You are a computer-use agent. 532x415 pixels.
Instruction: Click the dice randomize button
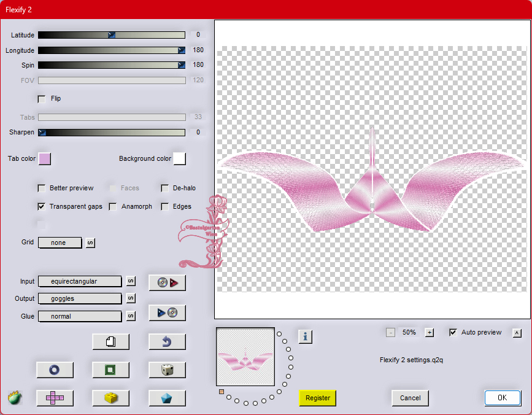coord(167,370)
